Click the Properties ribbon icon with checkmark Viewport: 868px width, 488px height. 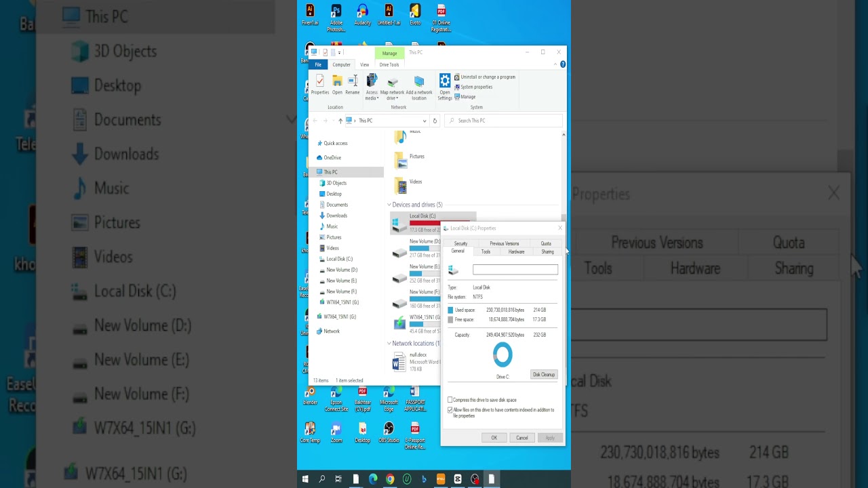pos(319,82)
